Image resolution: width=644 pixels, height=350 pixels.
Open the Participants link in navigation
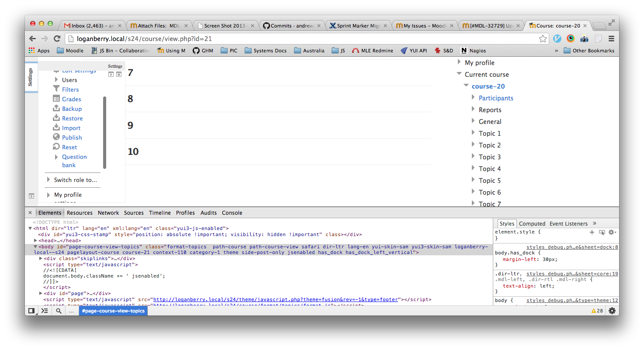click(496, 98)
